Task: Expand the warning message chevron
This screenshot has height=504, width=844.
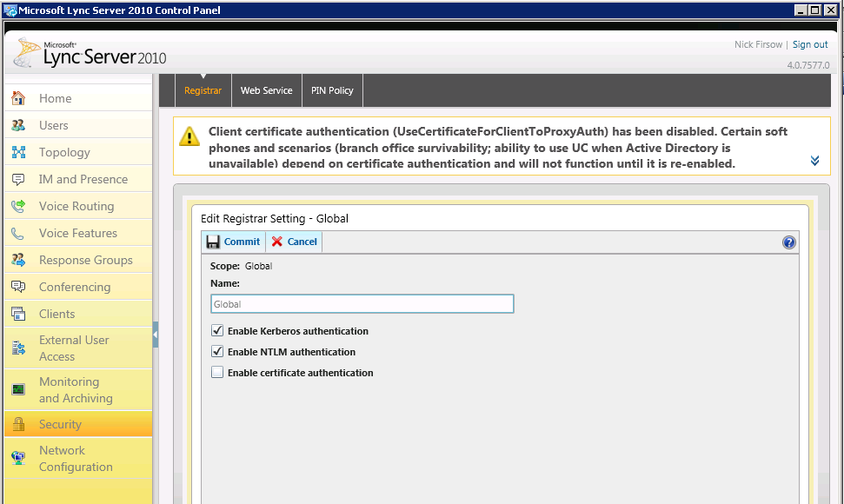Action: pyautogui.click(x=814, y=161)
